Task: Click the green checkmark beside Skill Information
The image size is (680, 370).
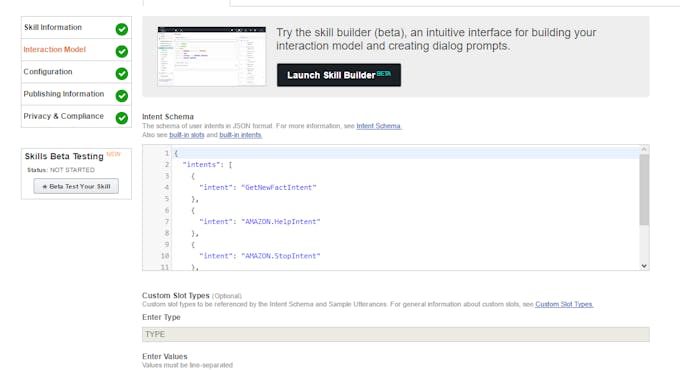Action: point(122,29)
